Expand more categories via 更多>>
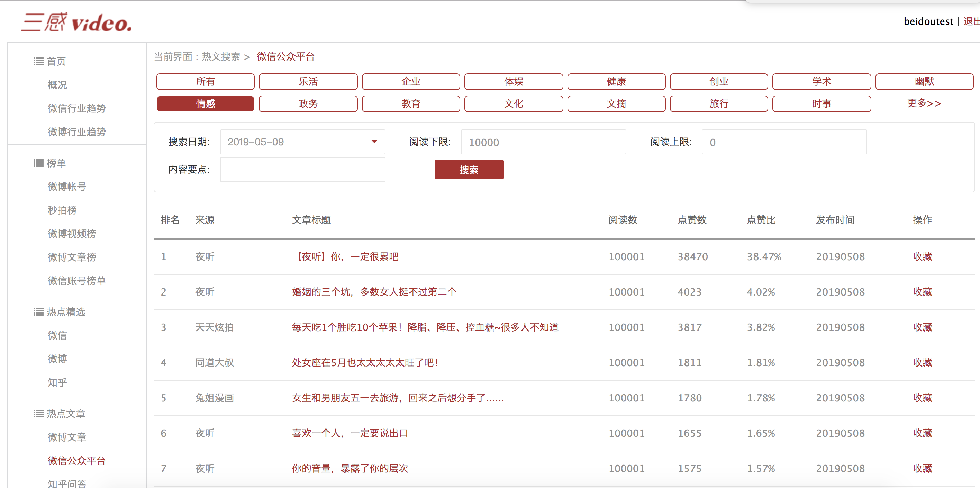Screen dimensions: 980x488 pos(923,103)
